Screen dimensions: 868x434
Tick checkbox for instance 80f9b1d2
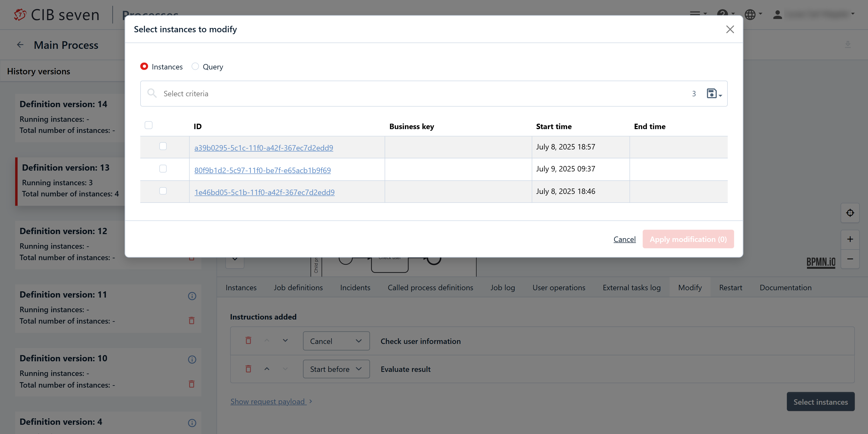pyautogui.click(x=163, y=168)
